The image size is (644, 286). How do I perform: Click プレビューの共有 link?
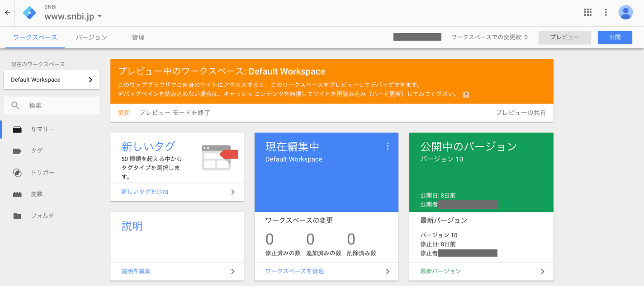[x=521, y=113]
